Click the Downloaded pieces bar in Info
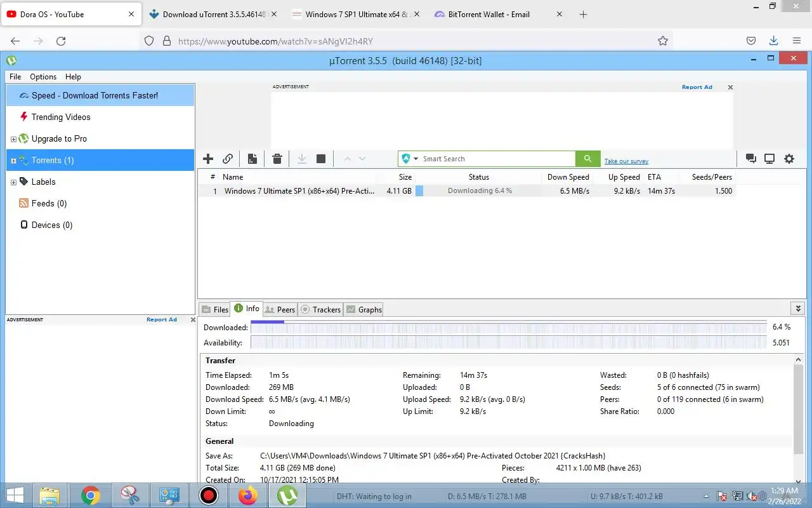 click(509, 327)
